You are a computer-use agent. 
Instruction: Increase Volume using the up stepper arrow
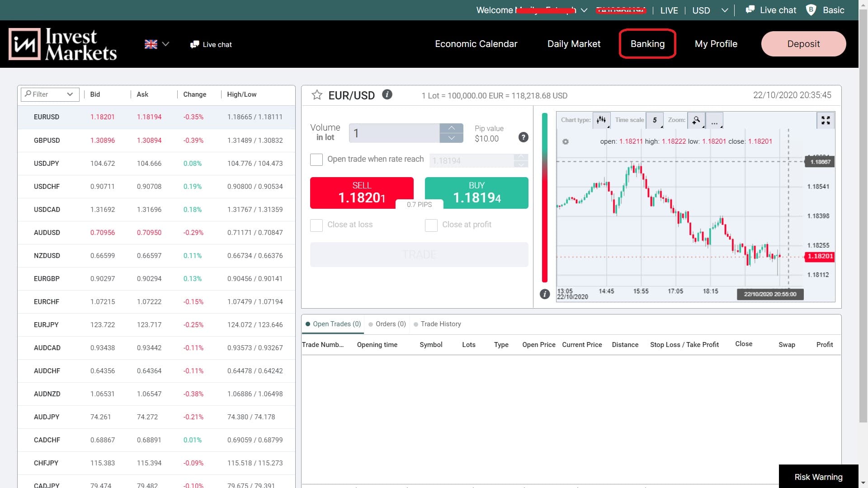pos(452,128)
